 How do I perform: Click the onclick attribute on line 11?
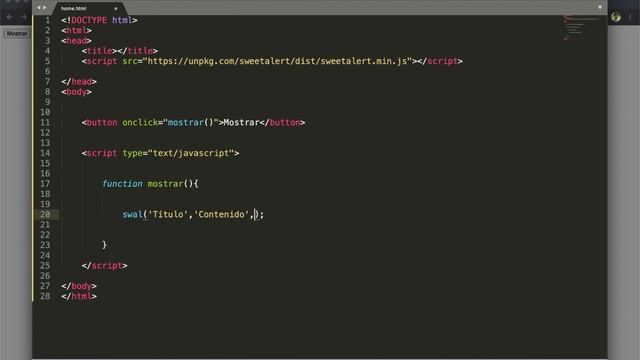click(140, 122)
